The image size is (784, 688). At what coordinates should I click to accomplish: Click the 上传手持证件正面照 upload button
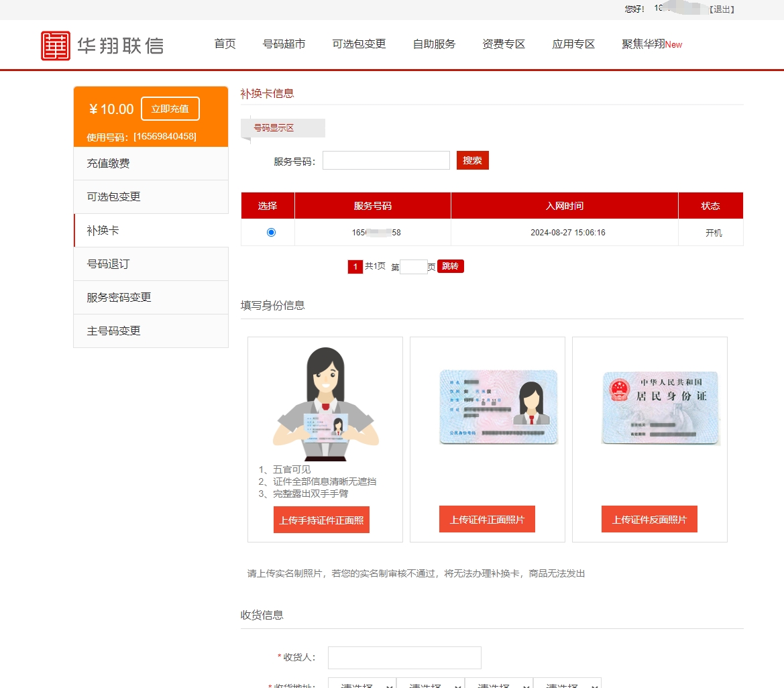click(321, 520)
